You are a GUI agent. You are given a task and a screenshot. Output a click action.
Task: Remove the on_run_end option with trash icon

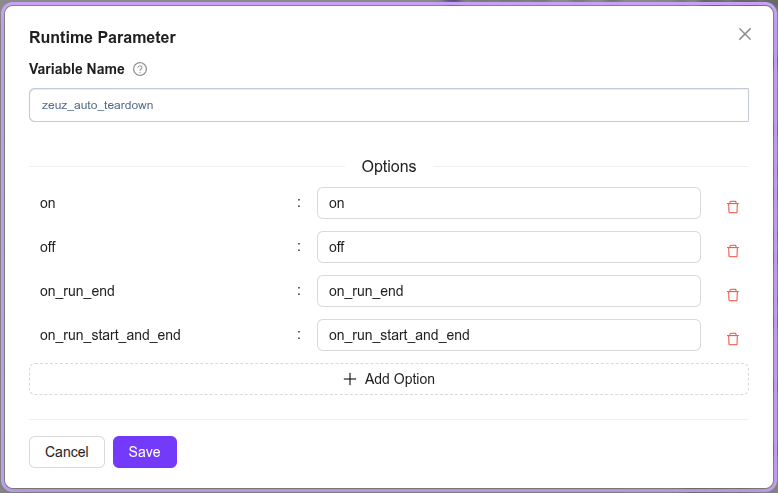732,295
